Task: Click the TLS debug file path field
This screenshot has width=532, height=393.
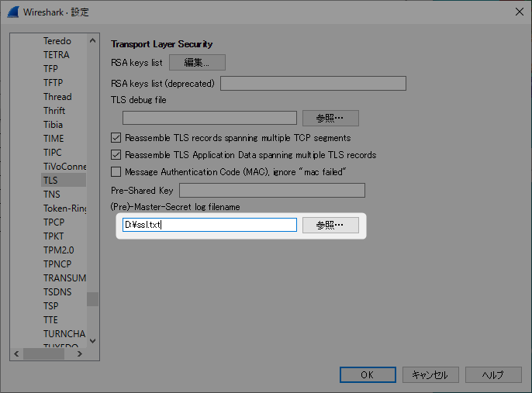Action: point(209,118)
